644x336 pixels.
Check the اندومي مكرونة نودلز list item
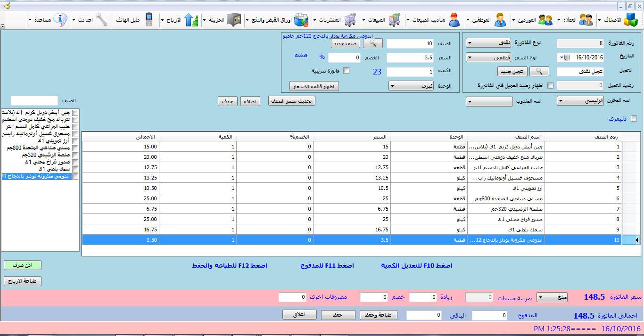click(75, 176)
